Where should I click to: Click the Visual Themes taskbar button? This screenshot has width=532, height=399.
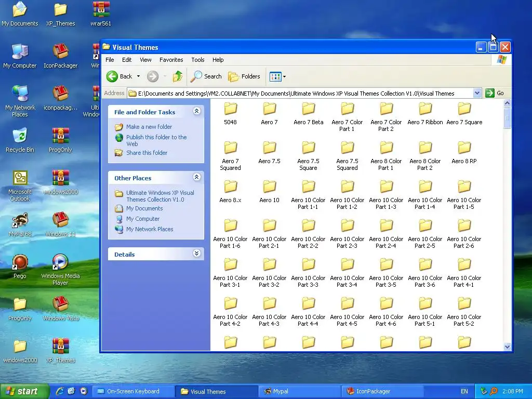[x=216, y=391]
